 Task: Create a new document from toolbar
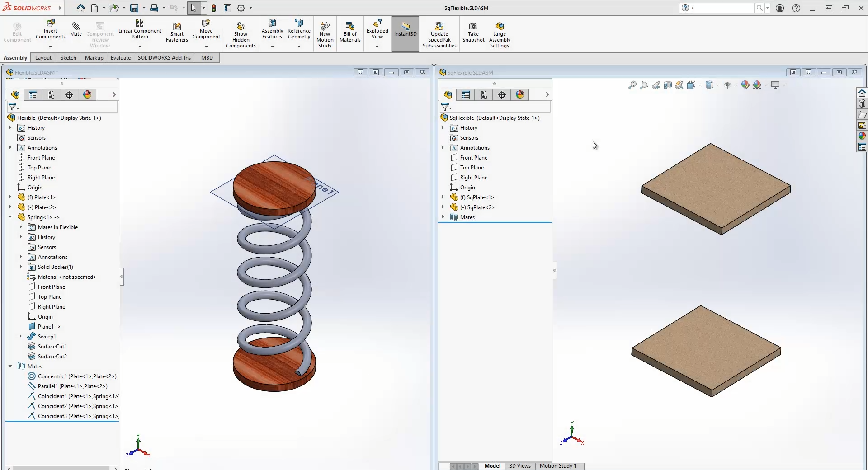94,8
